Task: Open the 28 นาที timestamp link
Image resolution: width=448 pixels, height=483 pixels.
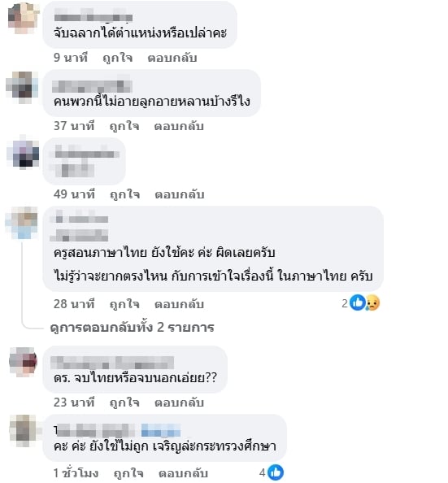Action: coord(74,304)
